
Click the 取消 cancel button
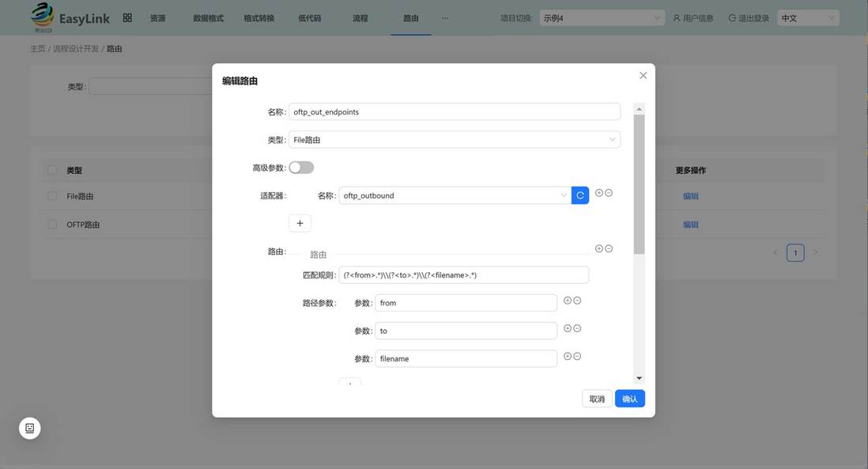click(597, 399)
